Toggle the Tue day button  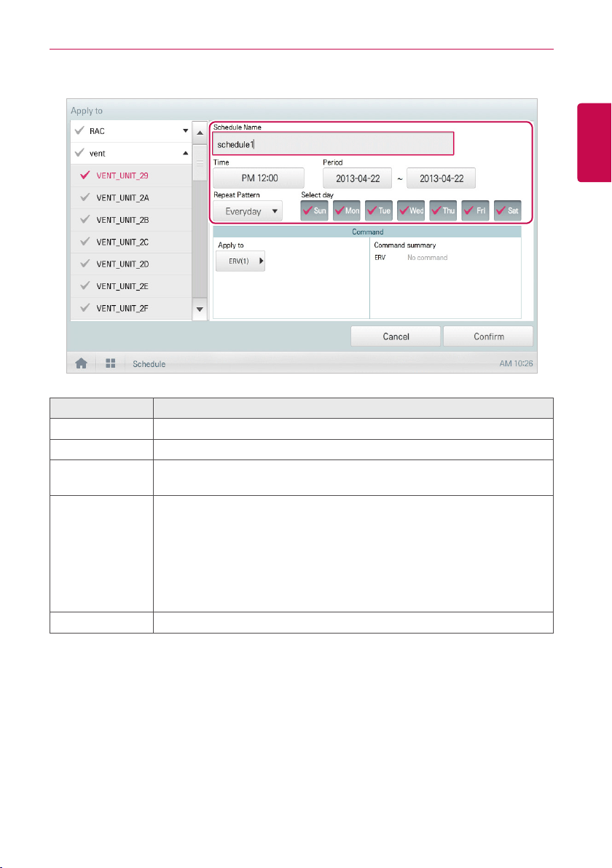click(x=379, y=210)
